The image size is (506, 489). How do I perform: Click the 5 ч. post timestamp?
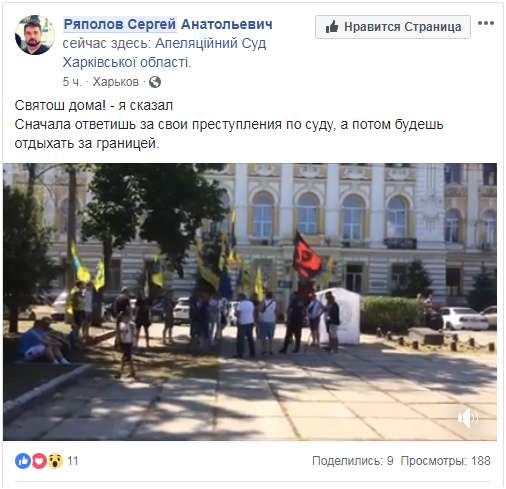point(72,82)
